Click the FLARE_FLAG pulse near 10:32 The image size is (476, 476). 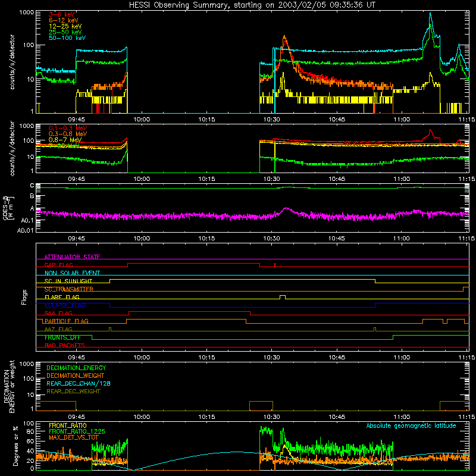pyautogui.click(x=282, y=296)
